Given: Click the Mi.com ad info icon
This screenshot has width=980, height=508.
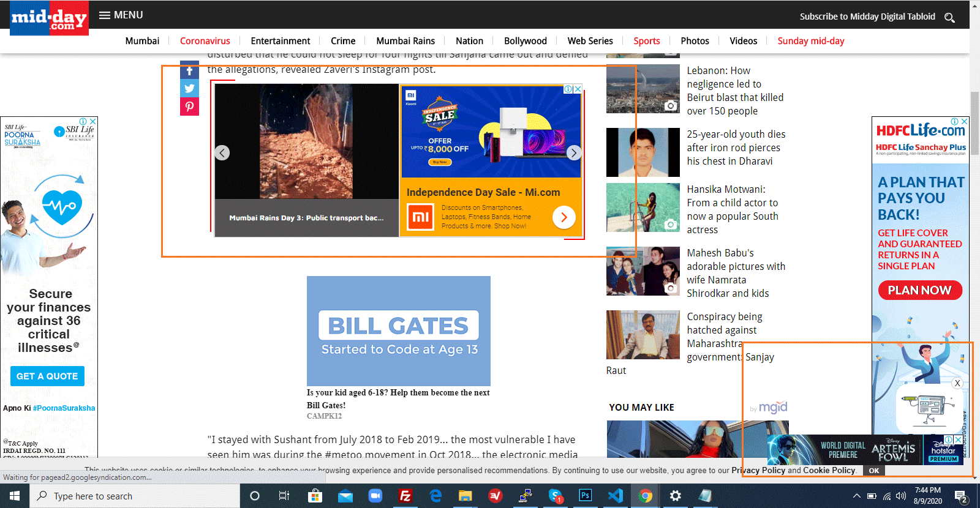Looking at the screenshot, I should click(x=568, y=89).
